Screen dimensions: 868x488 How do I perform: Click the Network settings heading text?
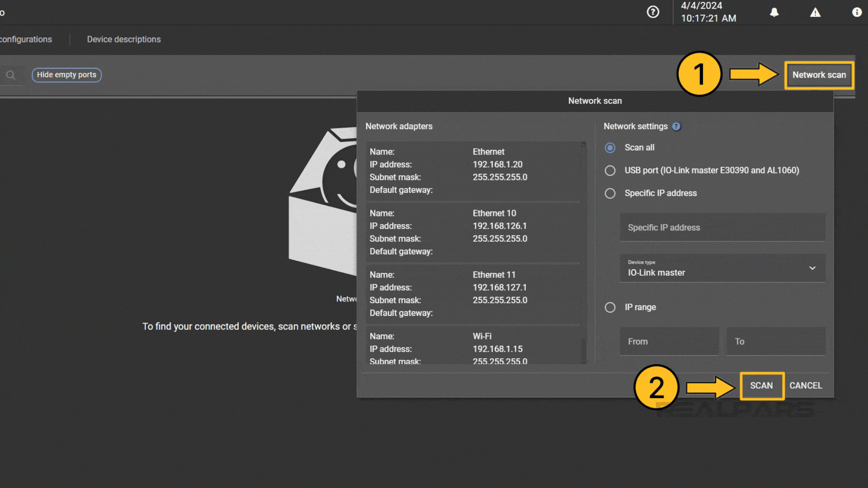pos(635,127)
